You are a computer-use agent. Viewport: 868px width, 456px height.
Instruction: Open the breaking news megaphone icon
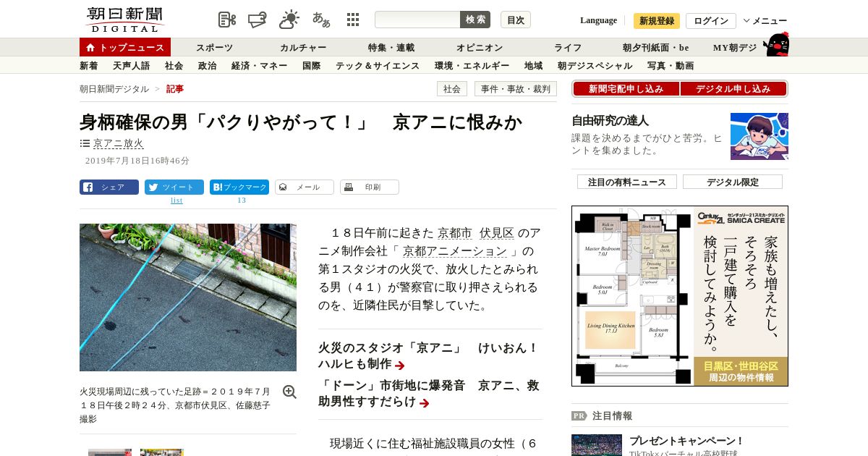(258, 20)
